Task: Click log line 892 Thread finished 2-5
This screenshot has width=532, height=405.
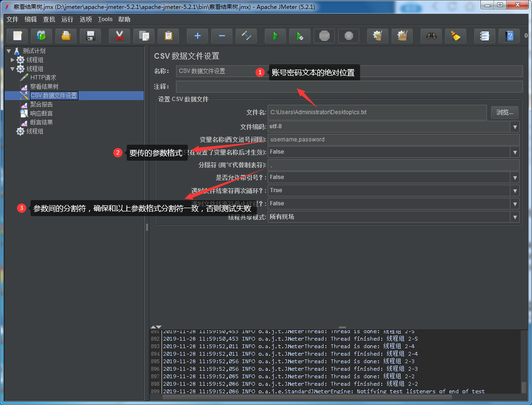Action: (x=290, y=339)
